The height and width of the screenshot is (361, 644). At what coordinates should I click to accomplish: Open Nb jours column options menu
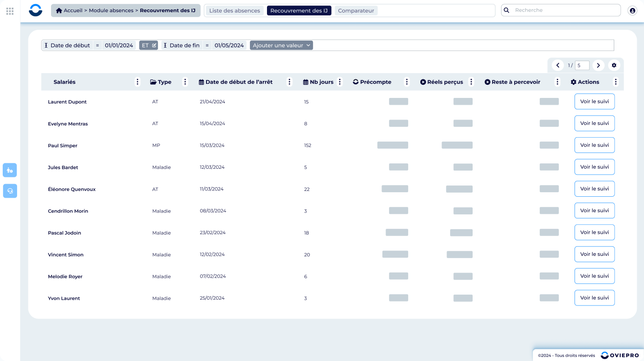pos(340,82)
